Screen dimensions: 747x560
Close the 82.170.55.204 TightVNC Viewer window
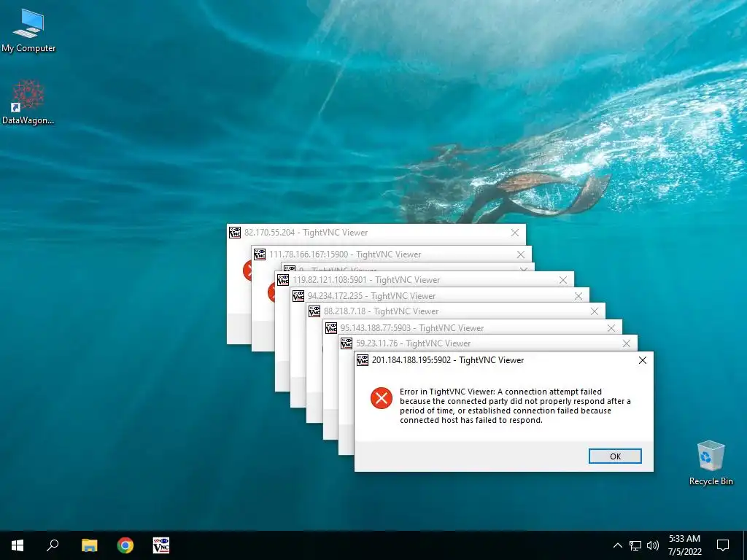515,233
